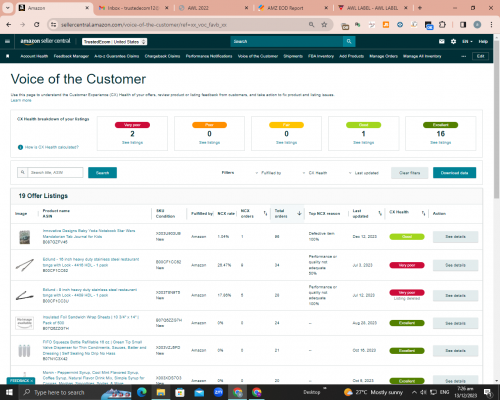Screen dimensions: 500x400
Task: Open the TrustedEcom United States account switcher
Action: [115, 42]
